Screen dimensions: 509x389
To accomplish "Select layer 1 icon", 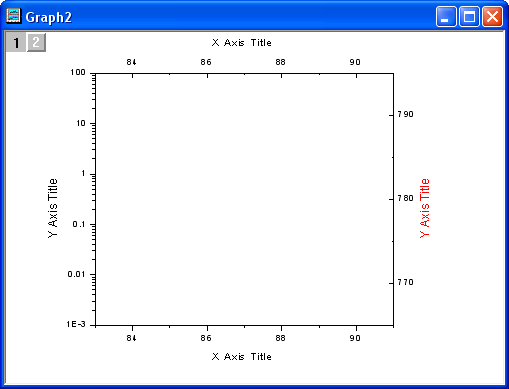I will click(x=16, y=42).
